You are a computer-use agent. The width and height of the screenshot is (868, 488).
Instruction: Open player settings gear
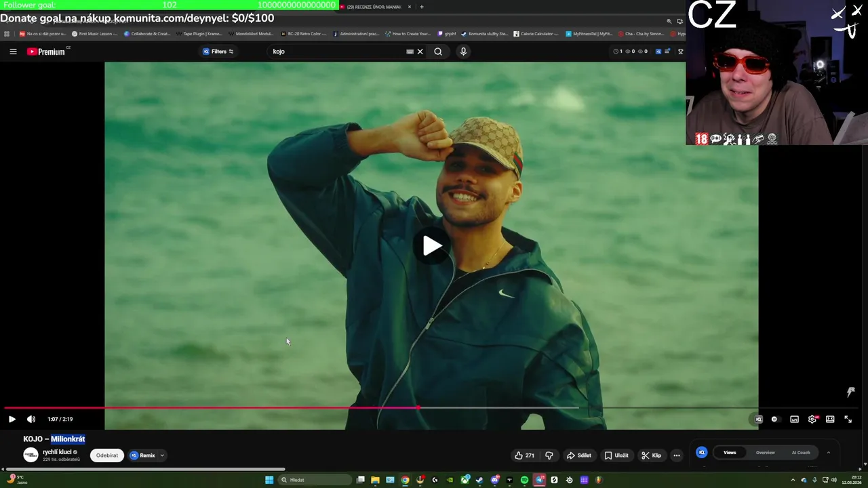pyautogui.click(x=812, y=420)
